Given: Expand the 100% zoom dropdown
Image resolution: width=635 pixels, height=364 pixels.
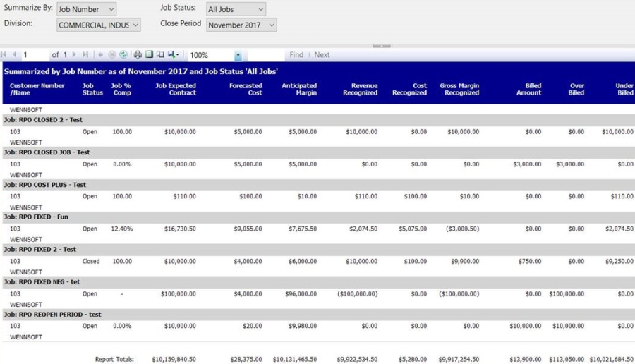Looking at the screenshot, I should point(238,56).
